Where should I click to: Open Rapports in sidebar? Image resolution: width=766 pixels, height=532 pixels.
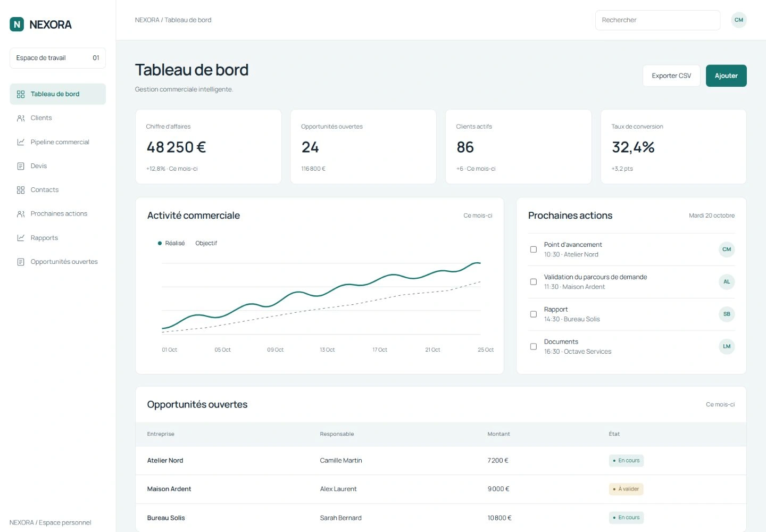coord(57,238)
